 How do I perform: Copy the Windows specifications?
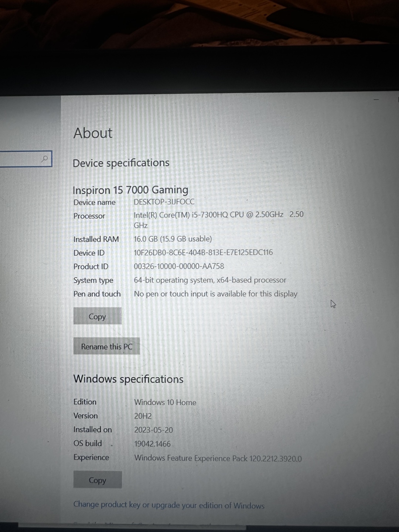click(x=98, y=480)
